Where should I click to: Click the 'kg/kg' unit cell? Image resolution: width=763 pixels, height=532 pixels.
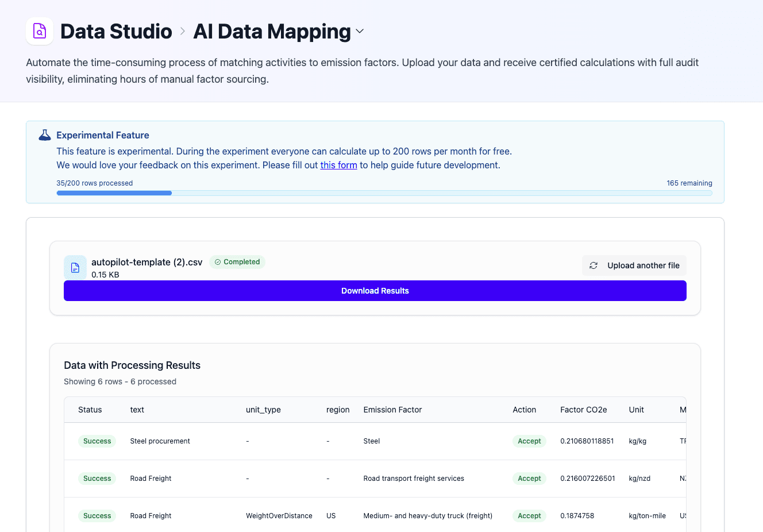coord(638,441)
